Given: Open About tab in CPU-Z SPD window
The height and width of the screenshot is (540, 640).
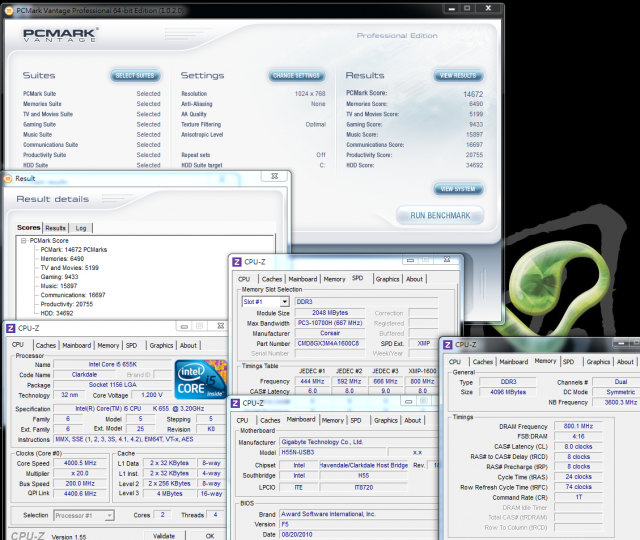Looking at the screenshot, I should tap(414, 279).
